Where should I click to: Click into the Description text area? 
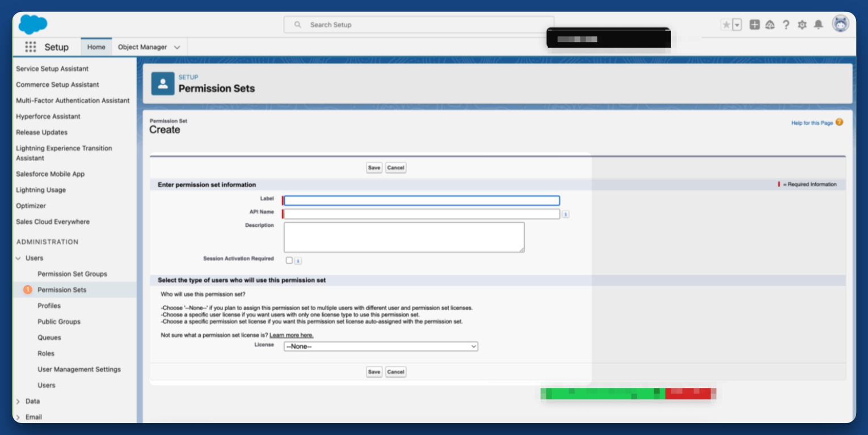pos(404,237)
